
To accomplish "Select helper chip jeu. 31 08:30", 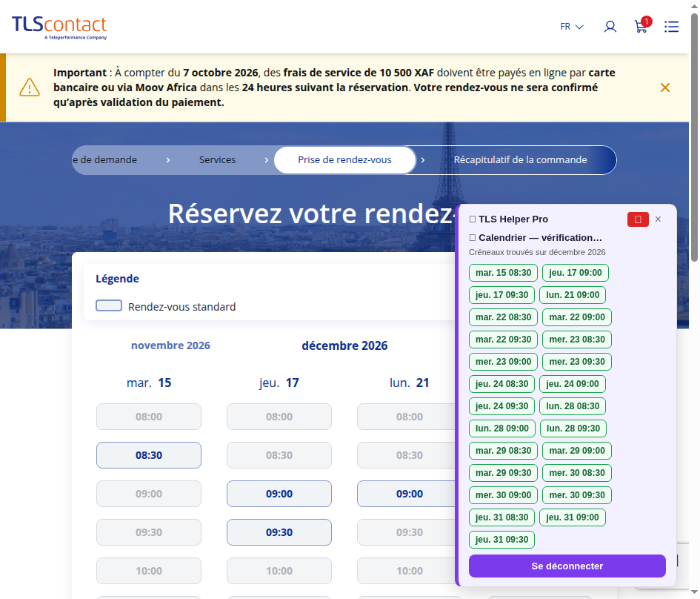I will [x=501, y=517].
